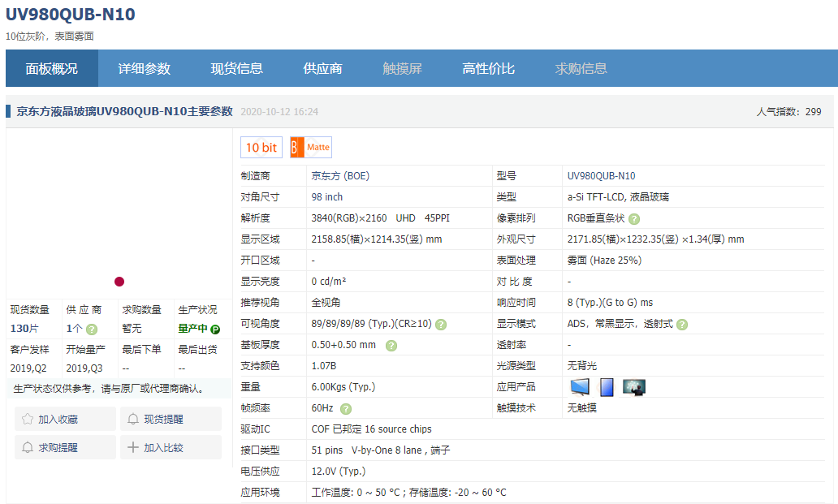Open the 高性价比 tab

pos(488,69)
